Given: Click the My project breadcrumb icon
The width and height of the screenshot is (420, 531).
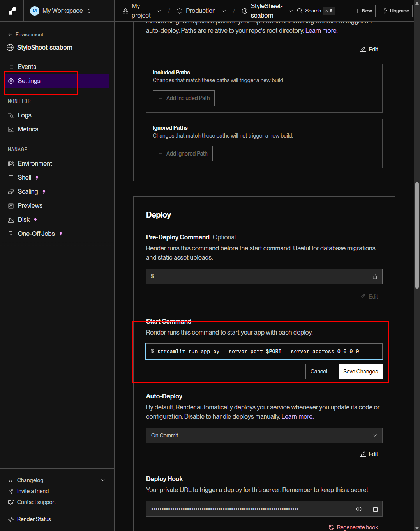Looking at the screenshot, I should pyautogui.click(x=125, y=11).
